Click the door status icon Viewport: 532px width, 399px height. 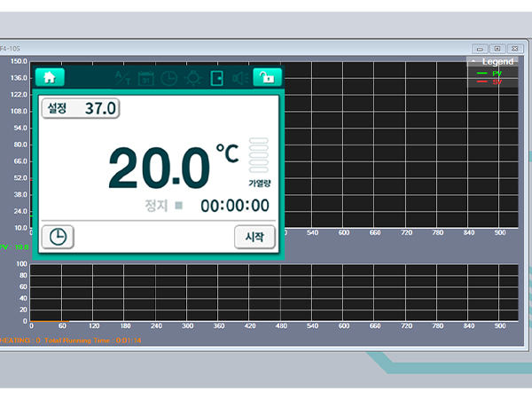click(x=216, y=78)
